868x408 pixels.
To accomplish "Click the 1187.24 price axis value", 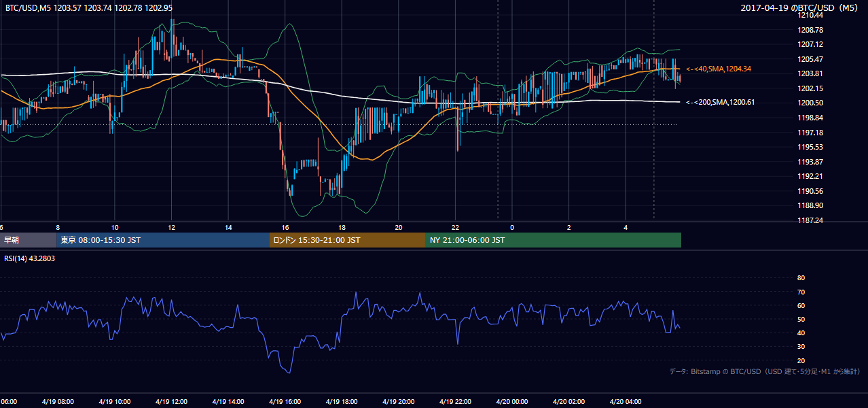I will tap(811, 220).
